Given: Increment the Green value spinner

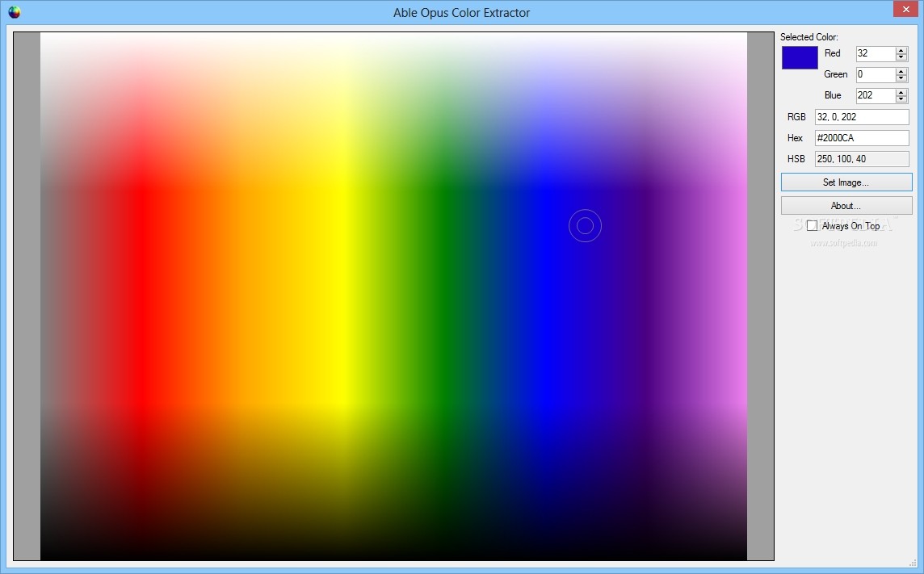Looking at the screenshot, I should (902, 71).
